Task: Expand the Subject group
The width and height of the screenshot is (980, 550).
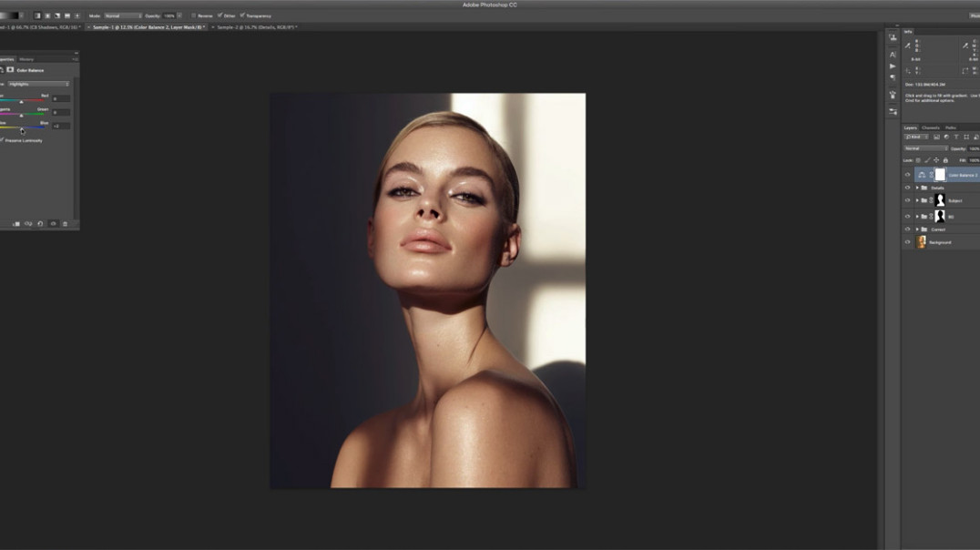Action: click(x=917, y=200)
